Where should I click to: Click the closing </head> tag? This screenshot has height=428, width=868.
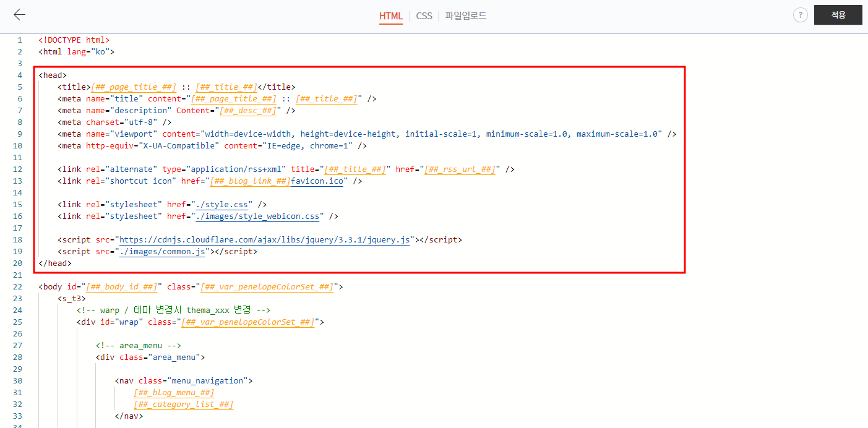[55, 263]
